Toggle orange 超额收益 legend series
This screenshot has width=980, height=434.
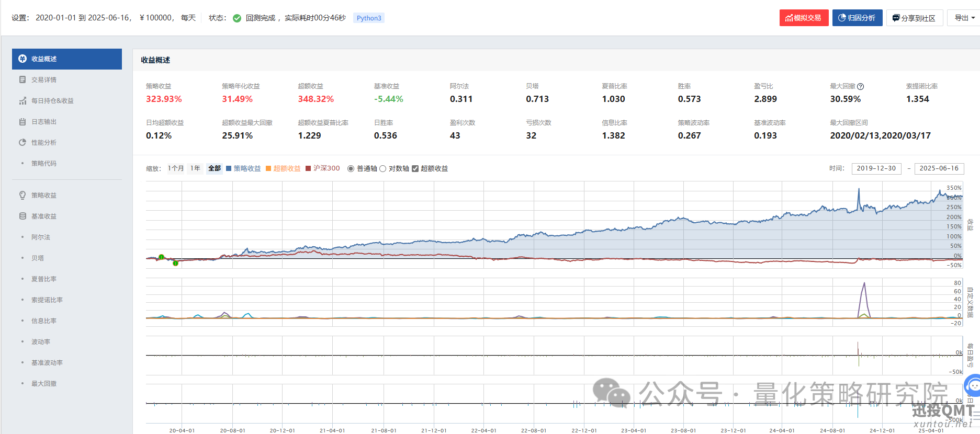(283, 168)
